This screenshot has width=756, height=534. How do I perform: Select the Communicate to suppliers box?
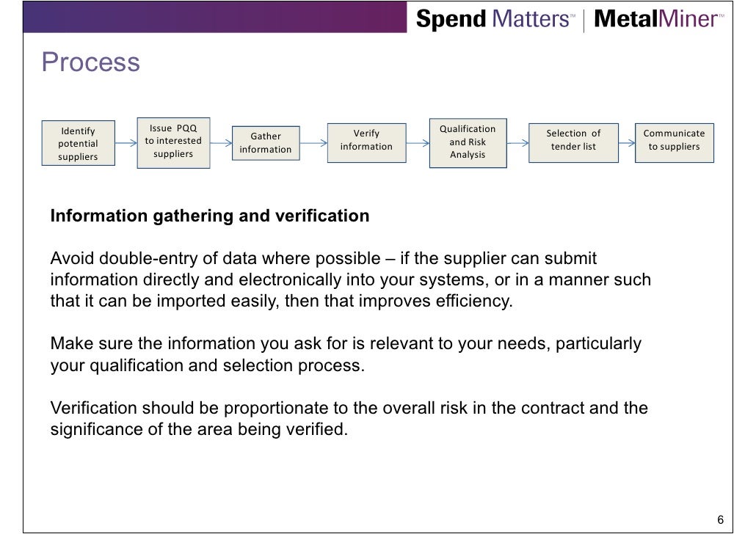click(x=674, y=142)
